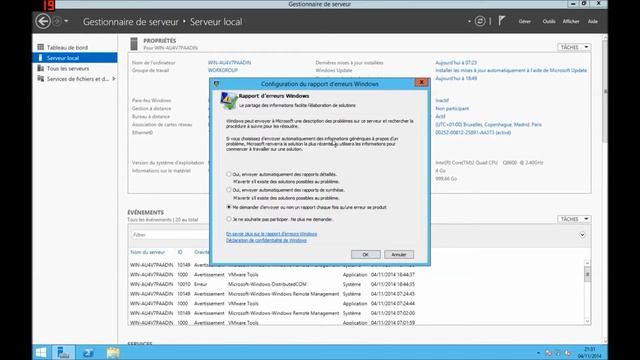The height and width of the screenshot is (360, 640).
Task: Click the Tous les serveurs sidebar icon
Action: click(x=40, y=68)
